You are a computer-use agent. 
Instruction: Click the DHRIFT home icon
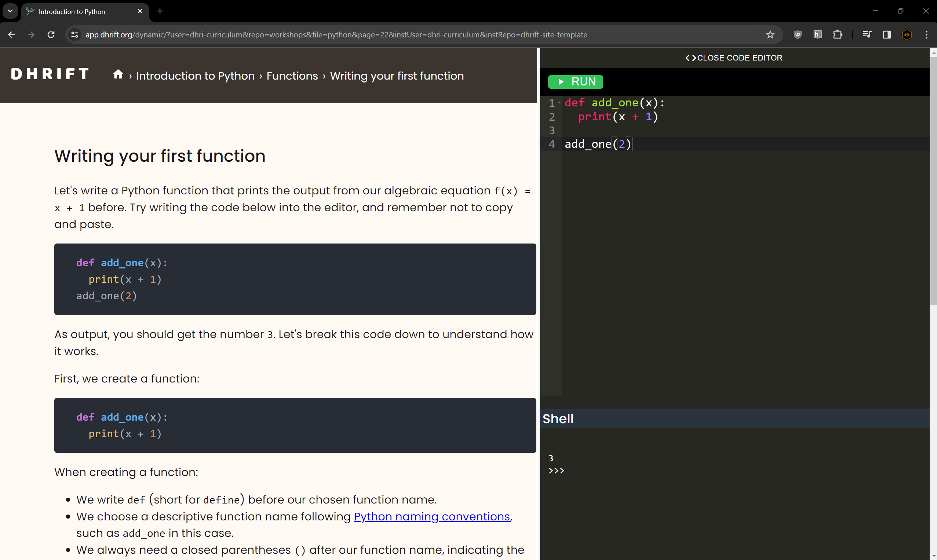coord(118,74)
